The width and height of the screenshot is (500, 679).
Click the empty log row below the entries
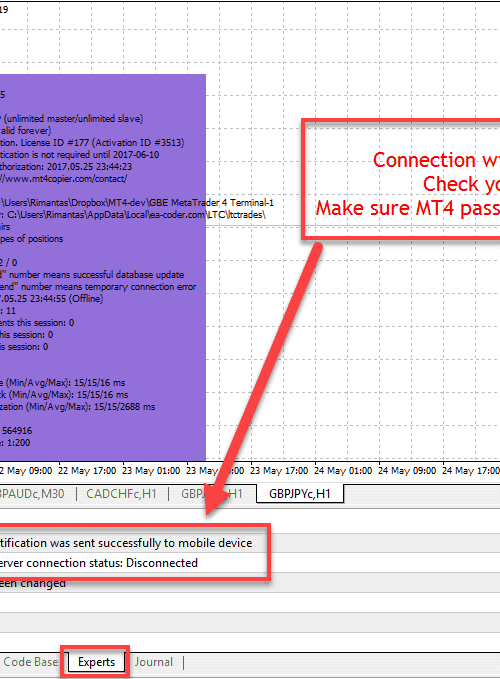tap(250, 603)
